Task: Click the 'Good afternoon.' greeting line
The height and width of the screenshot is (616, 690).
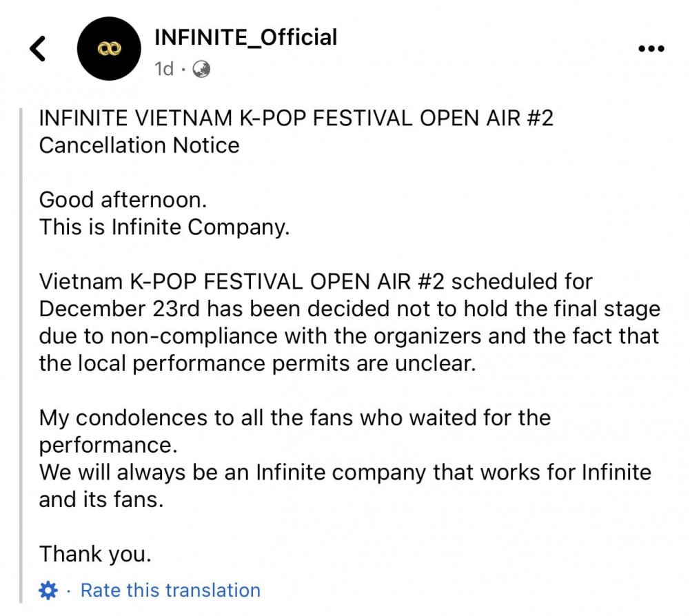Action: click(x=123, y=200)
